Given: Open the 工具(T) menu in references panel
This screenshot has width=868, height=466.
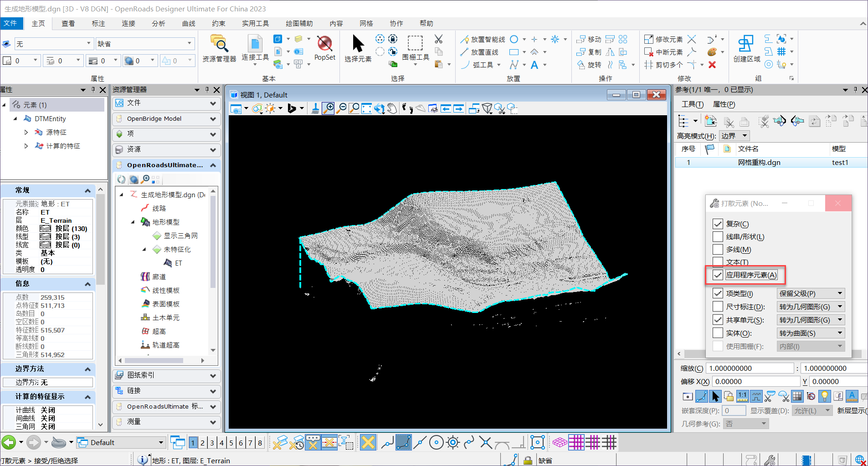Looking at the screenshot, I should tap(692, 104).
